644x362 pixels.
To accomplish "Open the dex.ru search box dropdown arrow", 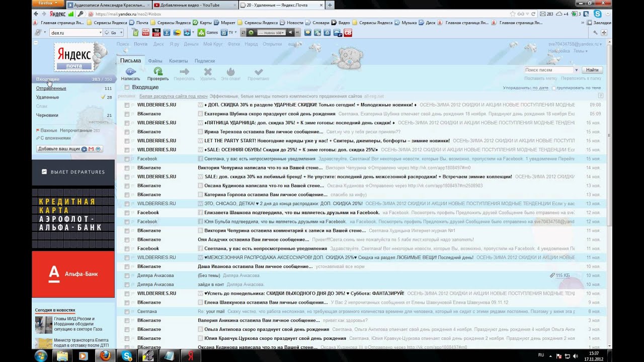I will click(x=100, y=32).
